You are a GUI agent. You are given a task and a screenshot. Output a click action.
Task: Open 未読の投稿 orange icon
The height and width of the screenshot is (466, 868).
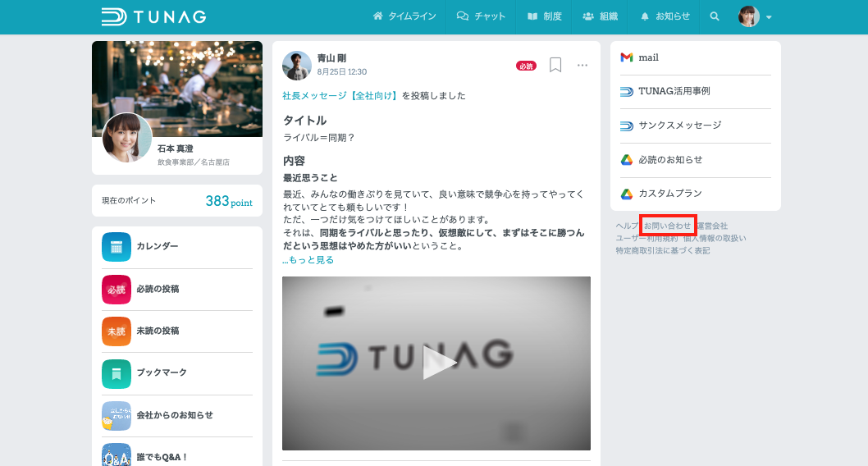pyautogui.click(x=116, y=331)
